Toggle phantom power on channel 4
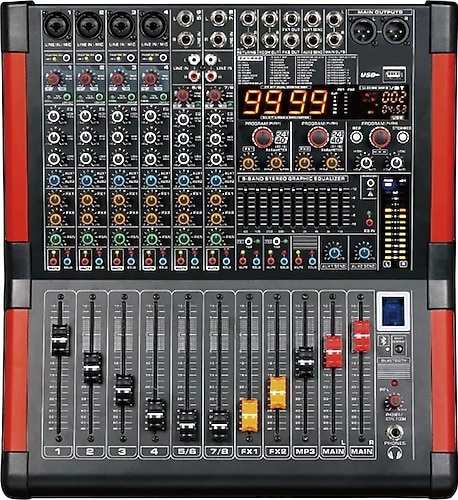The width and height of the screenshot is (458, 500). [x=163, y=58]
